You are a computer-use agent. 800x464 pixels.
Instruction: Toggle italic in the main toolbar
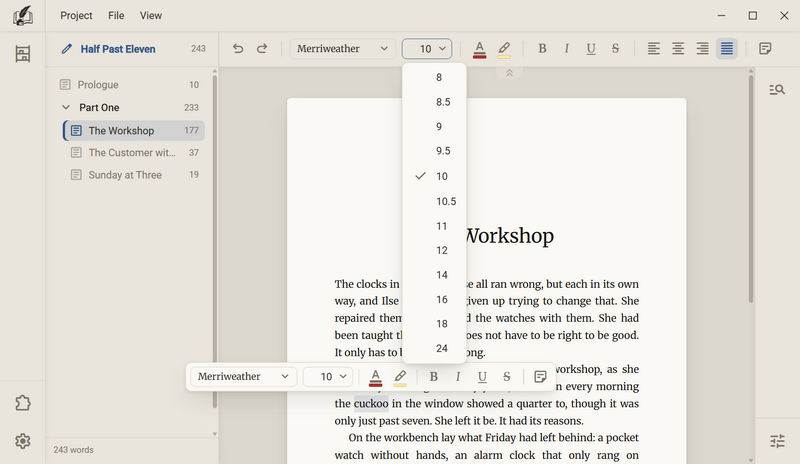pos(566,48)
